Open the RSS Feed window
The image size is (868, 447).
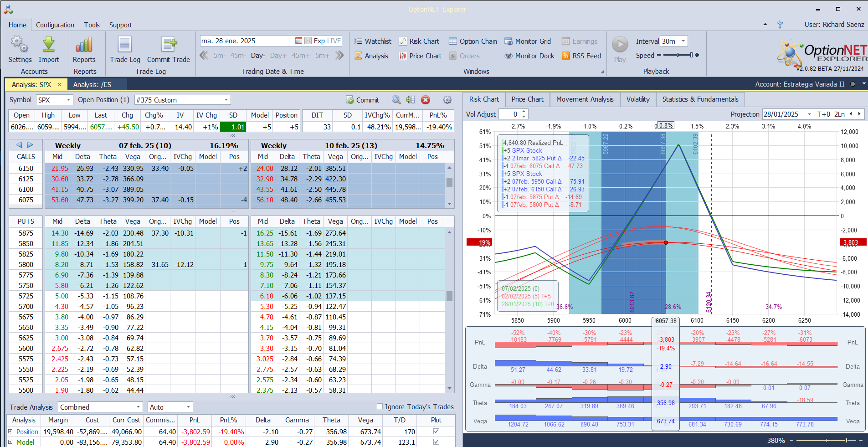581,56
